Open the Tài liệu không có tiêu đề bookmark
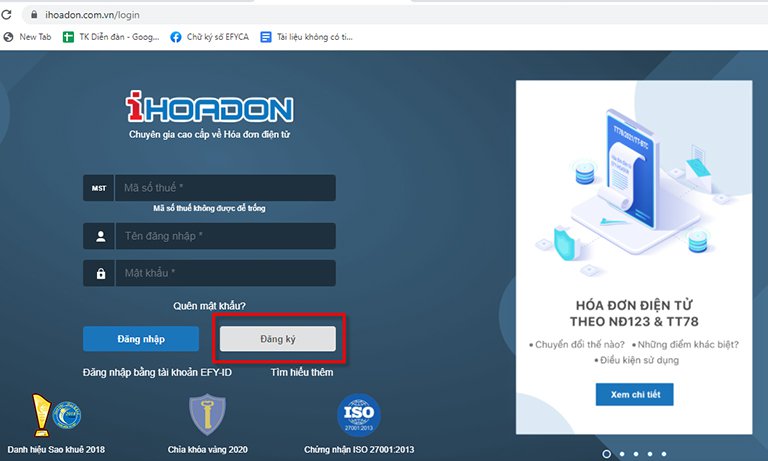The height and width of the screenshot is (461, 768). (x=305, y=37)
